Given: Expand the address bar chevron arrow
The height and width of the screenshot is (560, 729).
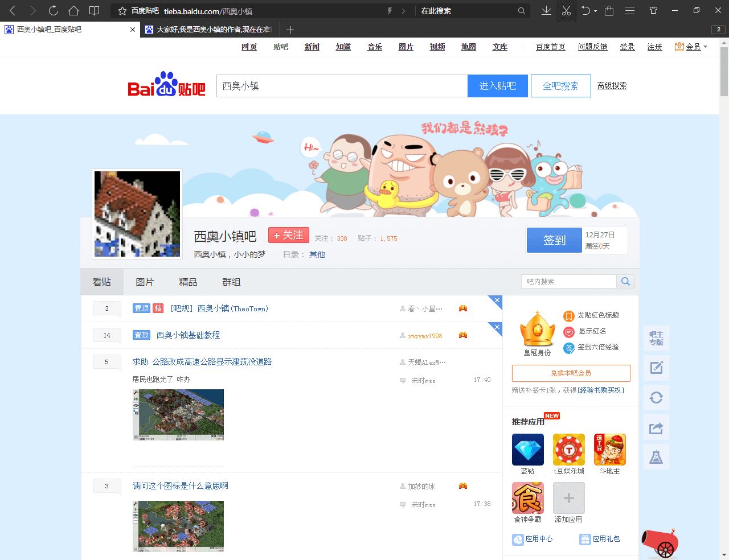Looking at the screenshot, I should click(404, 11).
